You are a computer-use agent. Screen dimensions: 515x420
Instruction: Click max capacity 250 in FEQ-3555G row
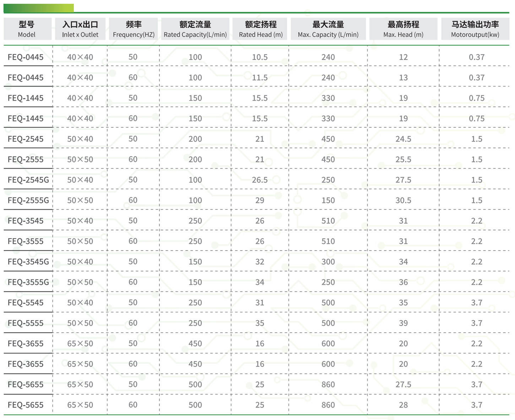pos(328,282)
